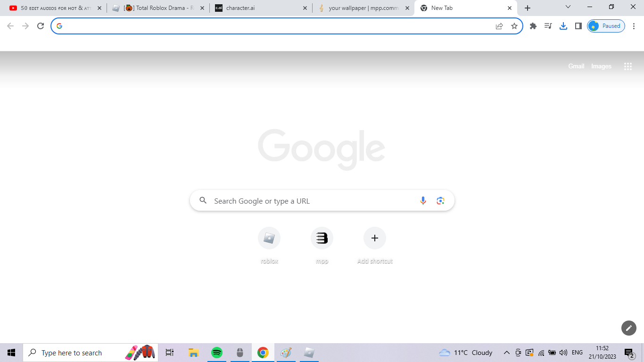Click the Search Google or type a URL box
644x362 pixels.
[x=322, y=201]
